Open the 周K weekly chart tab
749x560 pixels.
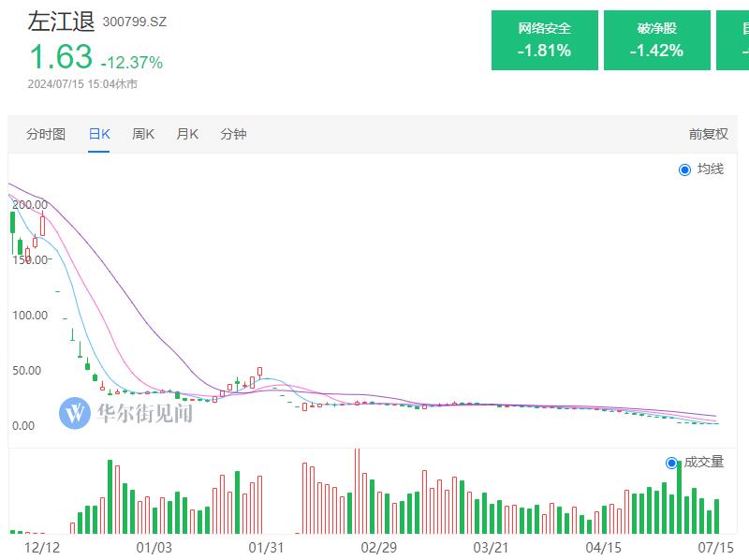143,134
